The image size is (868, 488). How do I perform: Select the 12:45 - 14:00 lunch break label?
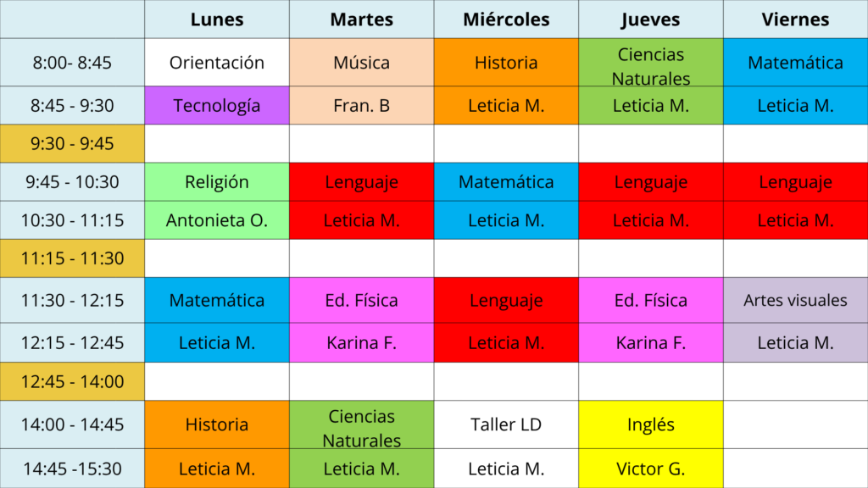click(72, 382)
